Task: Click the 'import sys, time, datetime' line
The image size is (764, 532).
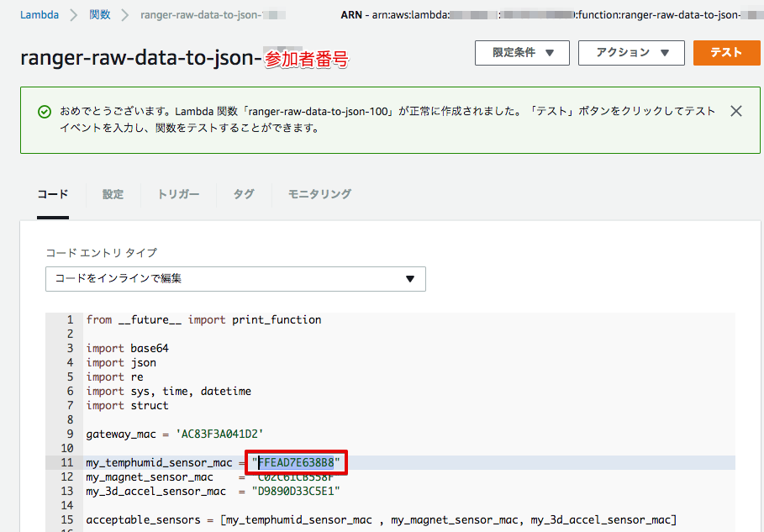Action: [169, 391]
